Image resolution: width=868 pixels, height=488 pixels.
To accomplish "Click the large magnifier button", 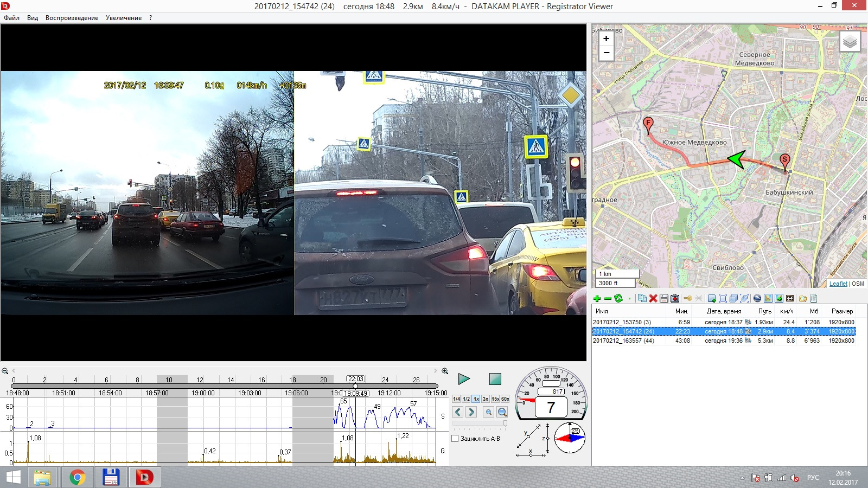I will coord(502,412).
